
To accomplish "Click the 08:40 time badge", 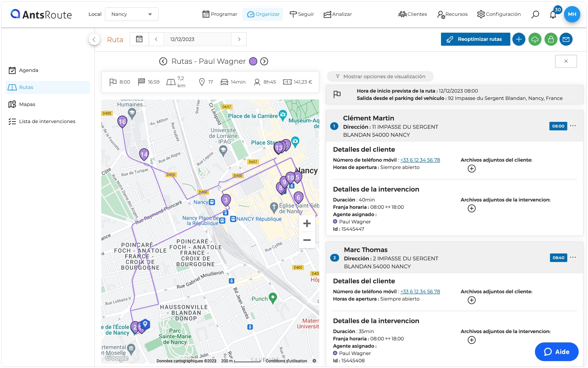I will click(x=558, y=258).
